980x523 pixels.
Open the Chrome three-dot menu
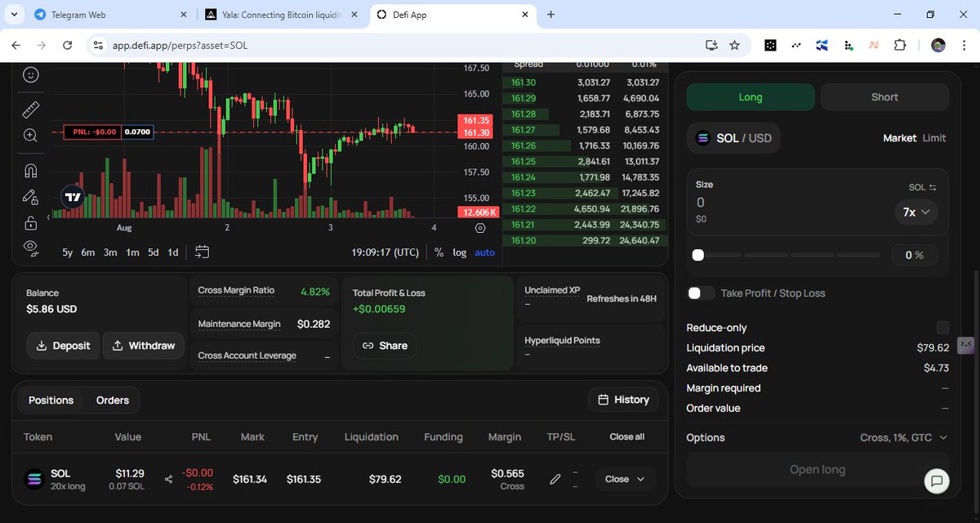pyautogui.click(x=963, y=45)
